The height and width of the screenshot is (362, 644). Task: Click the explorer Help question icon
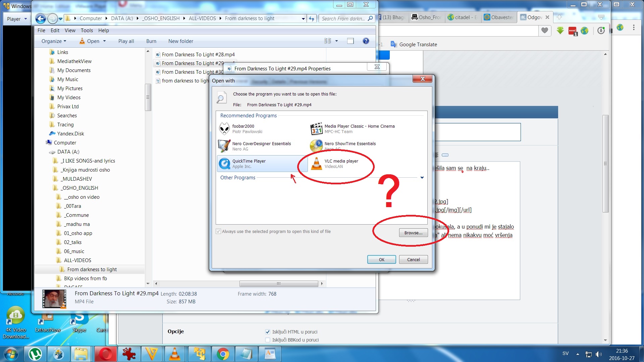click(366, 41)
